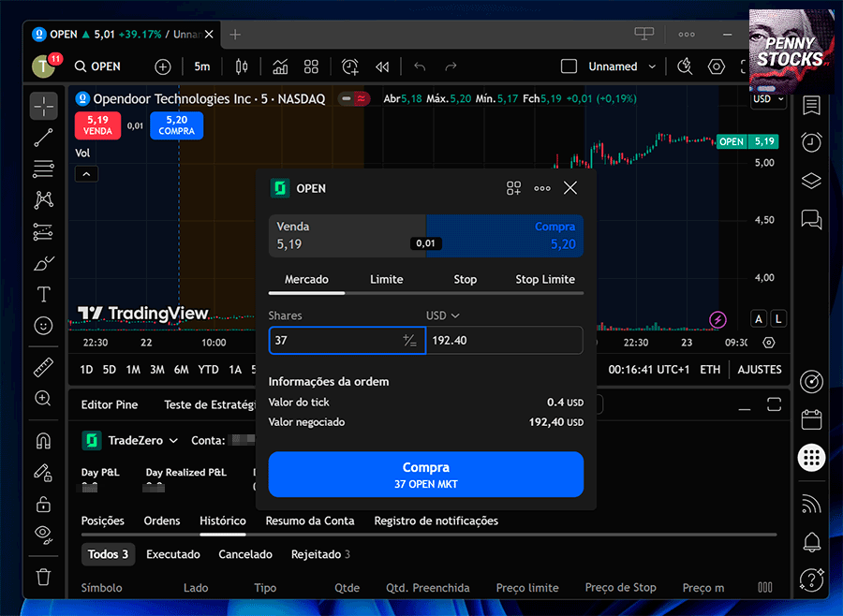This screenshot has width=843, height=616.
Task: Submit the Compra 37 OPEN MKT order
Action: click(x=426, y=474)
